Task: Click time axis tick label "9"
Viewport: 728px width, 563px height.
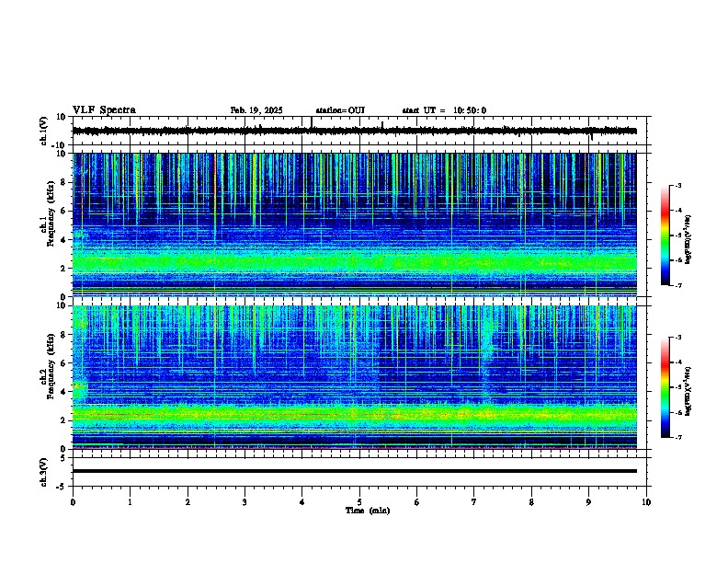Action: (588, 502)
